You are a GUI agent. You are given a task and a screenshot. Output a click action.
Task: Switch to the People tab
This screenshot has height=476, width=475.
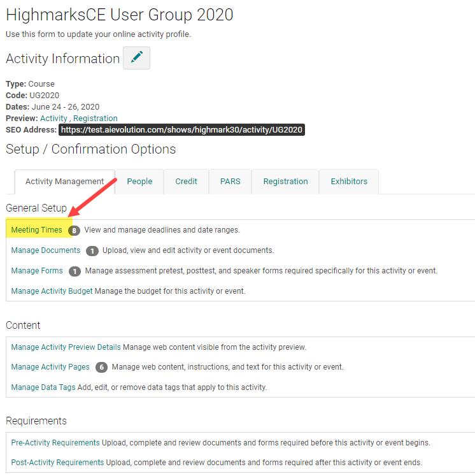click(x=139, y=182)
